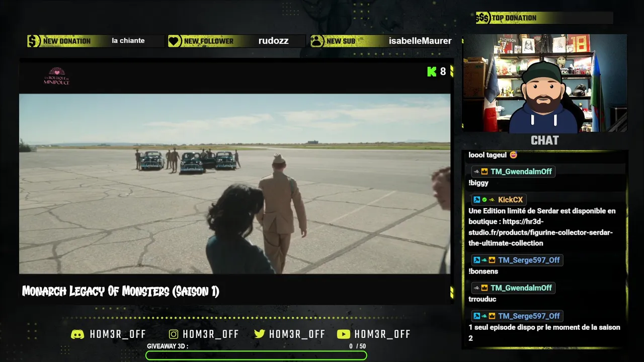The image size is (644, 362).
Task: Click TM_GwendalmOff username above trrouduc
Action: (521, 288)
